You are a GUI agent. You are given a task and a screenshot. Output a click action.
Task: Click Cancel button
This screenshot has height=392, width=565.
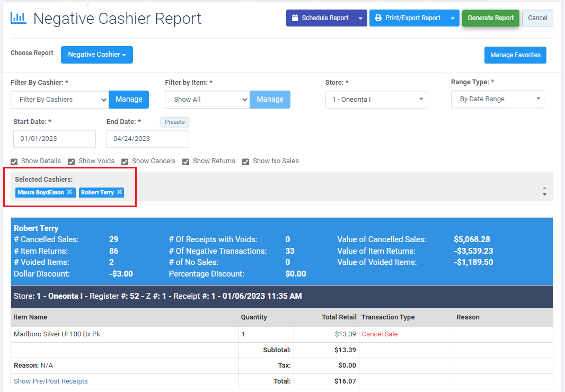pyautogui.click(x=537, y=18)
